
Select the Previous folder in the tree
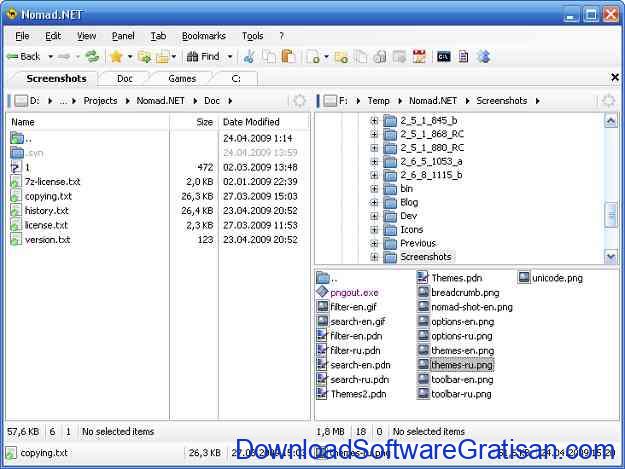[418, 243]
